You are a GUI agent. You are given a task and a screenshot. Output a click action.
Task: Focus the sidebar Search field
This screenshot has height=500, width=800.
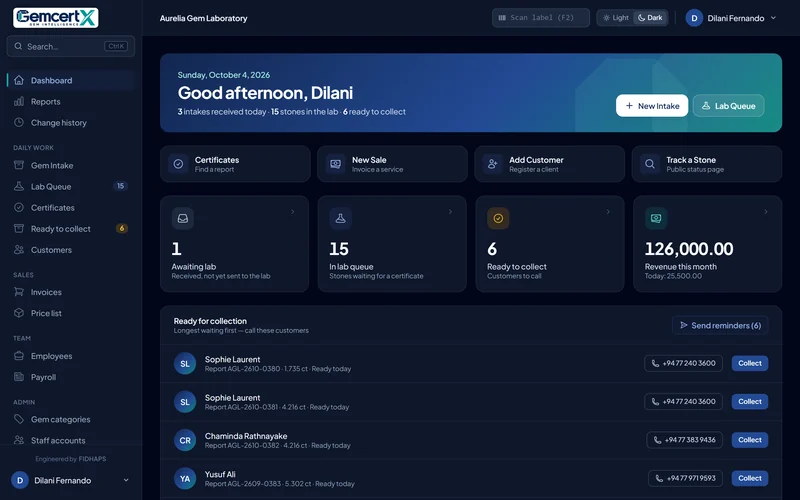tap(70, 46)
